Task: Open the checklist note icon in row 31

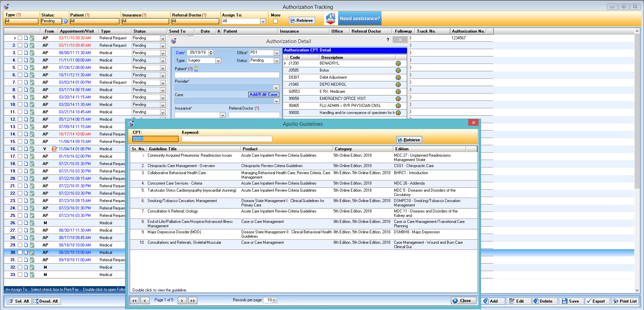Action: pyautogui.click(x=32, y=260)
